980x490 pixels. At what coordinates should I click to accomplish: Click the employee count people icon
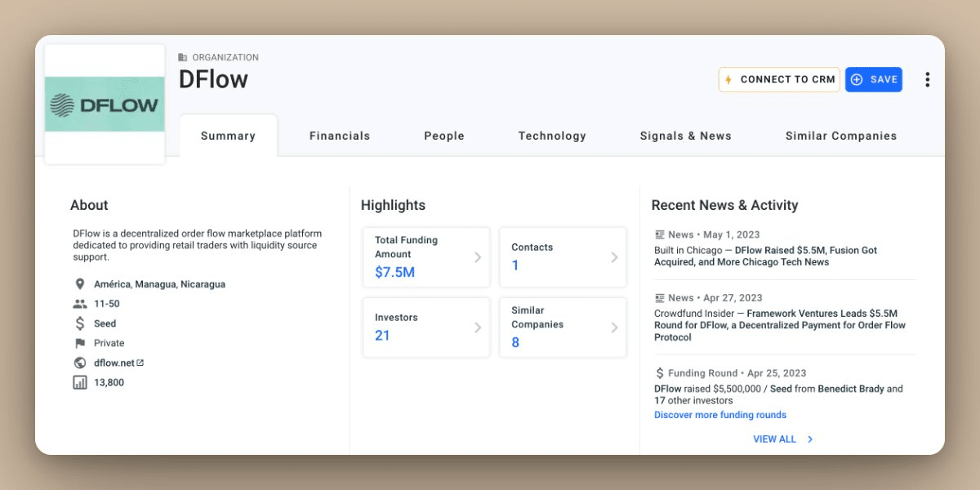79,304
